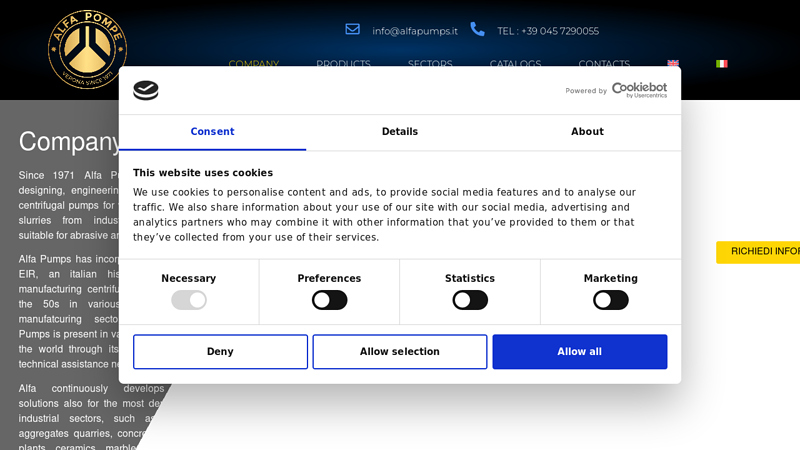Open the Products menu item
The height and width of the screenshot is (450, 800).
(343, 63)
